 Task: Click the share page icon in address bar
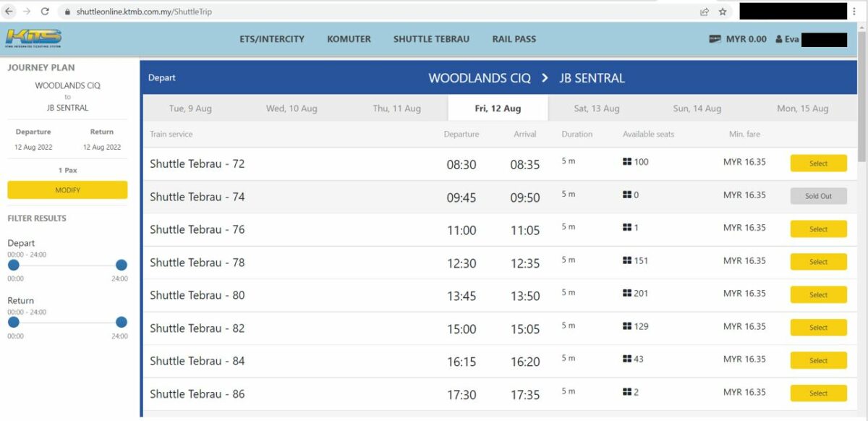[704, 12]
